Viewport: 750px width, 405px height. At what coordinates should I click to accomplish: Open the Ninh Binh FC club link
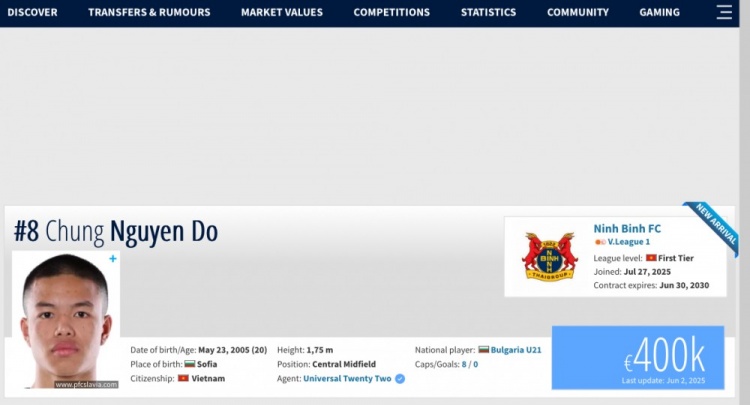point(627,227)
